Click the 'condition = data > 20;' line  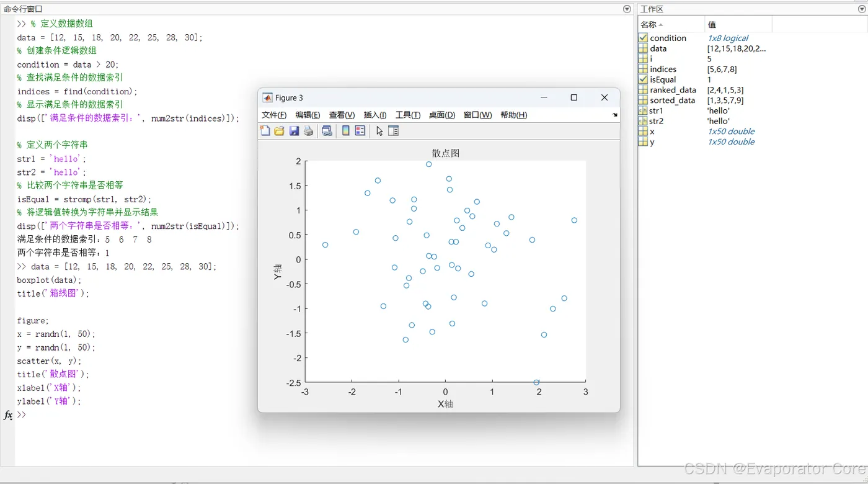[68, 65]
